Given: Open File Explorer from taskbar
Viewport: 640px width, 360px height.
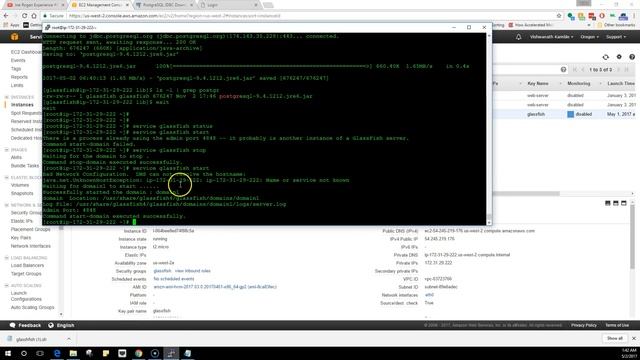Looking at the screenshot, I should 73,353.
